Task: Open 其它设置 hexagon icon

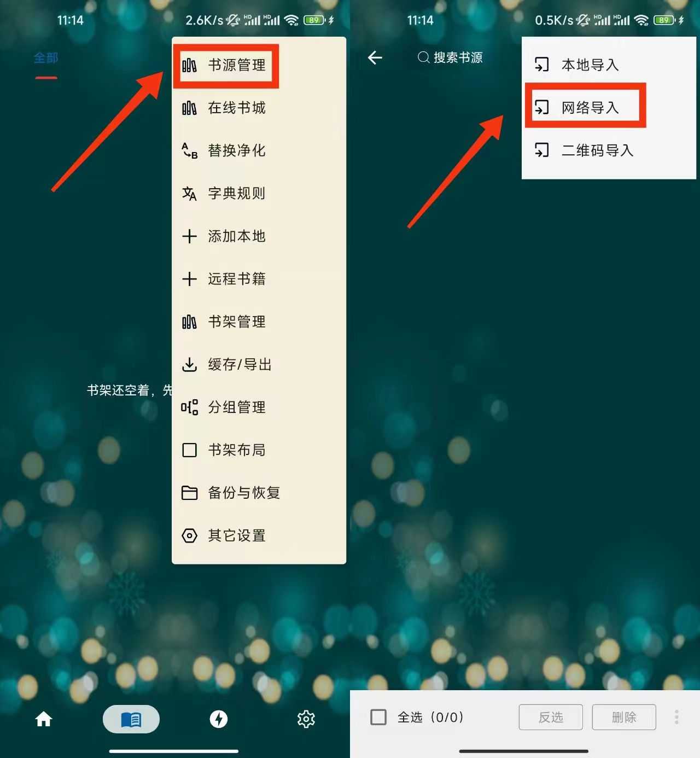Action: pyautogui.click(x=189, y=535)
